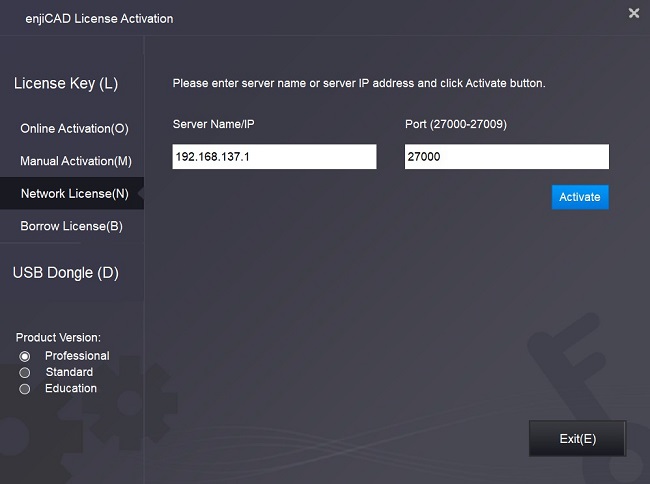
Task: Click the blue Activate button
Action: tap(580, 197)
